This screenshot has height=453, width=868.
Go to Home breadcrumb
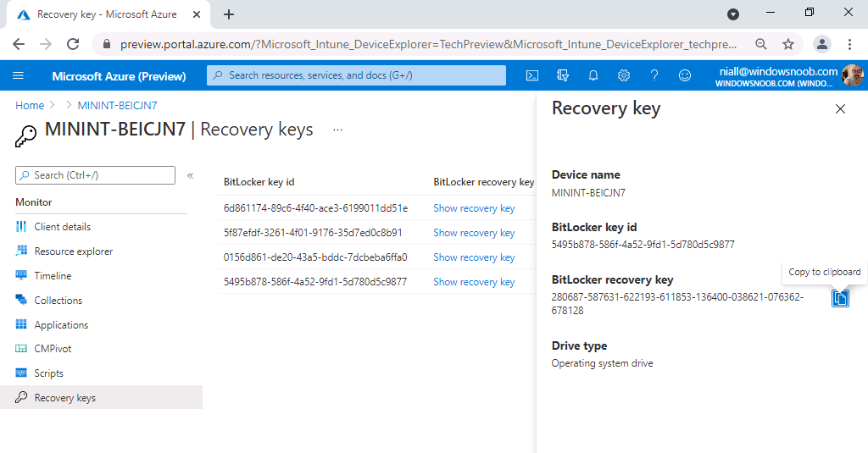(30, 106)
